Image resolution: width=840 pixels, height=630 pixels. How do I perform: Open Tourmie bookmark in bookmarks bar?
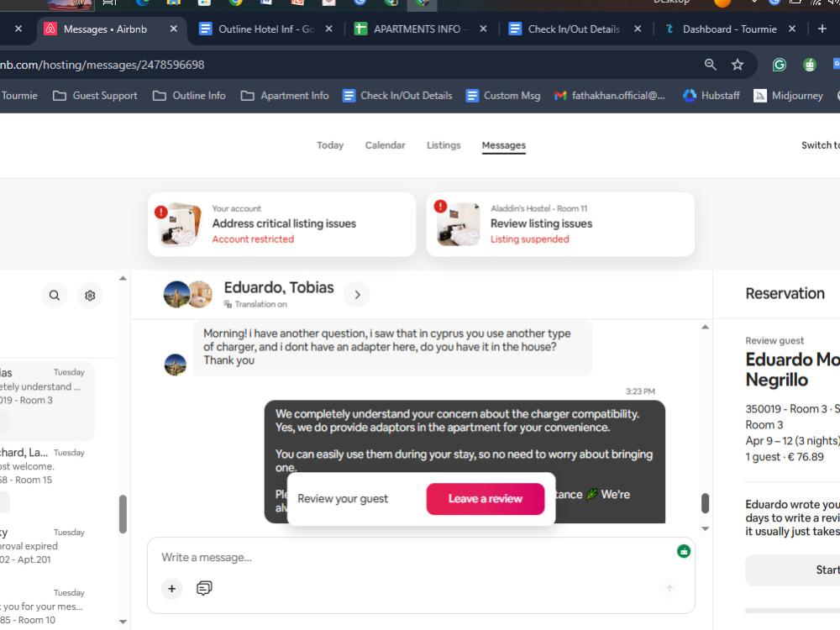(19, 96)
